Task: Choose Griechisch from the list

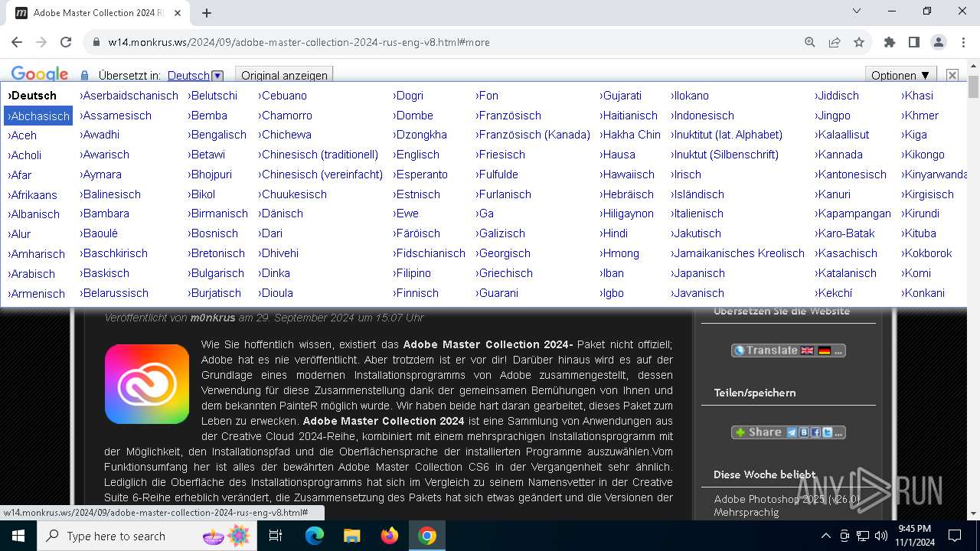Action: point(505,273)
